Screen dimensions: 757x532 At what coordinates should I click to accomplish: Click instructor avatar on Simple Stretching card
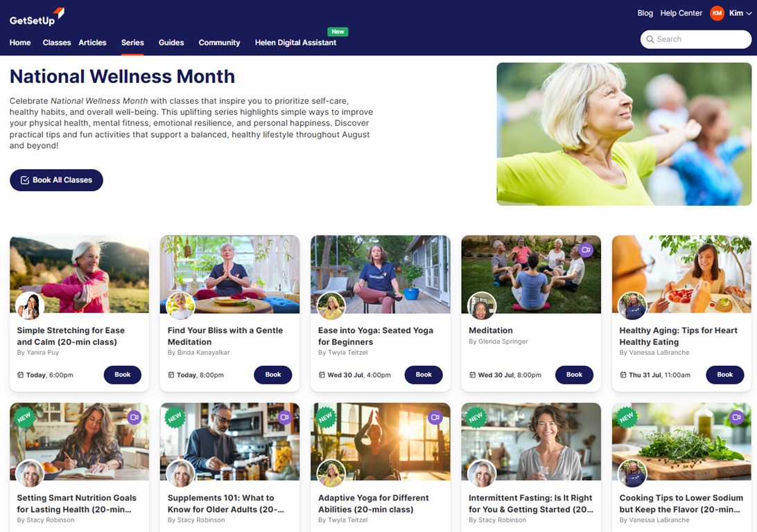(30, 306)
